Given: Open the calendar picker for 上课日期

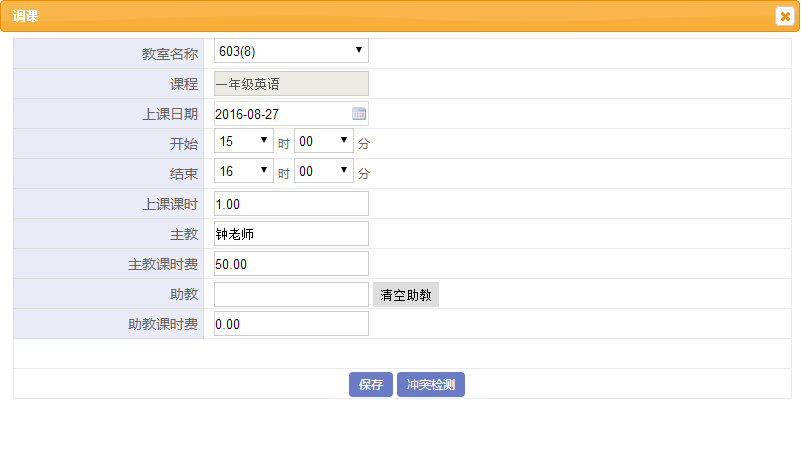Looking at the screenshot, I should click(x=359, y=114).
